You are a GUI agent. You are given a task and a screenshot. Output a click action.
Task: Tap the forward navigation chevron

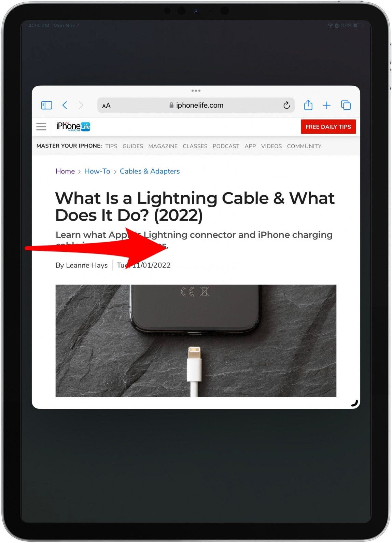(81, 105)
